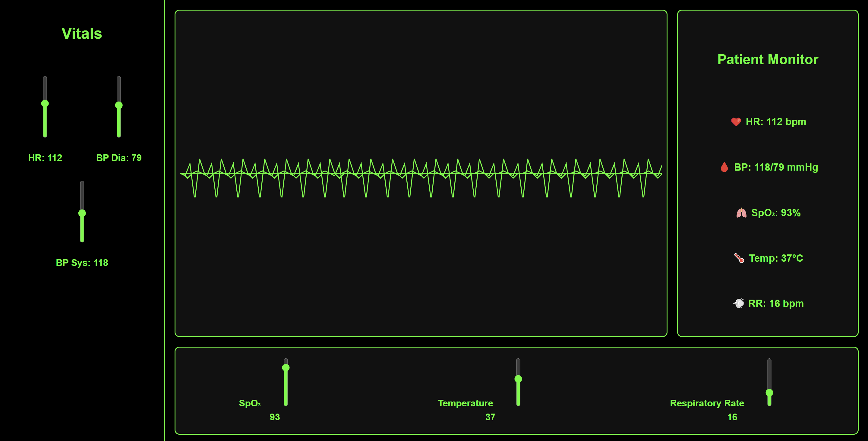Click the red heart icon beside HR
This screenshot has height=441, width=868.
click(x=736, y=121)
